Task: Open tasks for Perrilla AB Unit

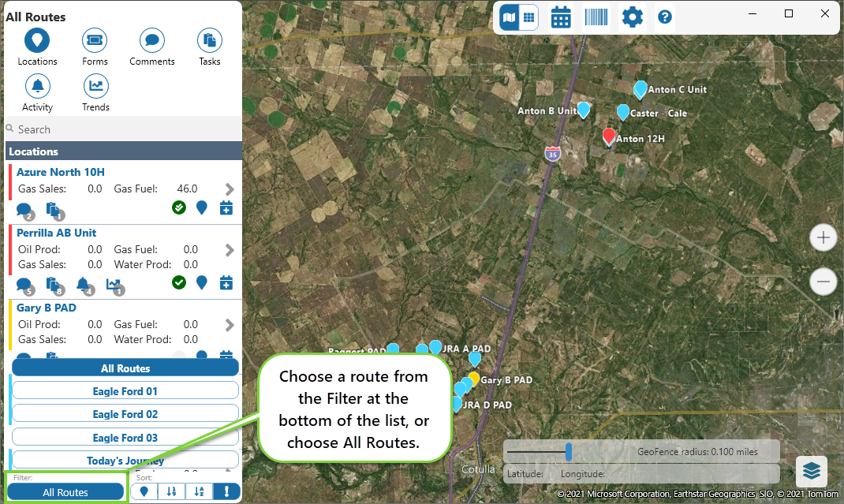Action: (x=55, y=286)
